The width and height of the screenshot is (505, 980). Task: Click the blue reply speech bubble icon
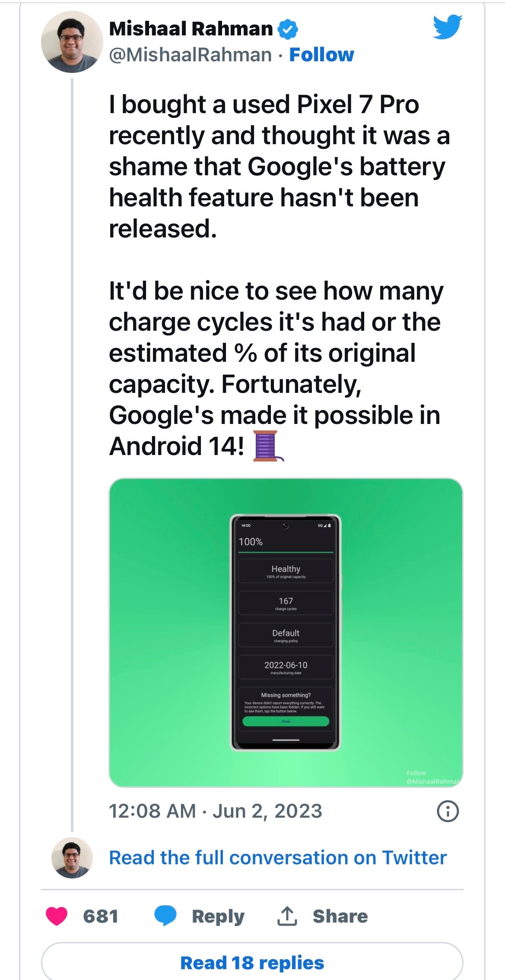[165, 916]
